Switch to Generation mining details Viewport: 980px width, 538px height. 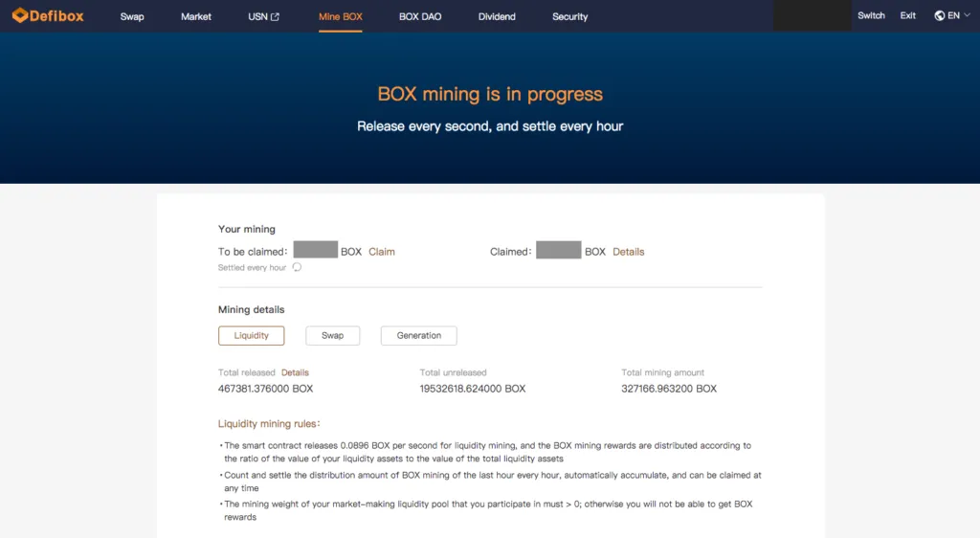click(x=419, y=336)
